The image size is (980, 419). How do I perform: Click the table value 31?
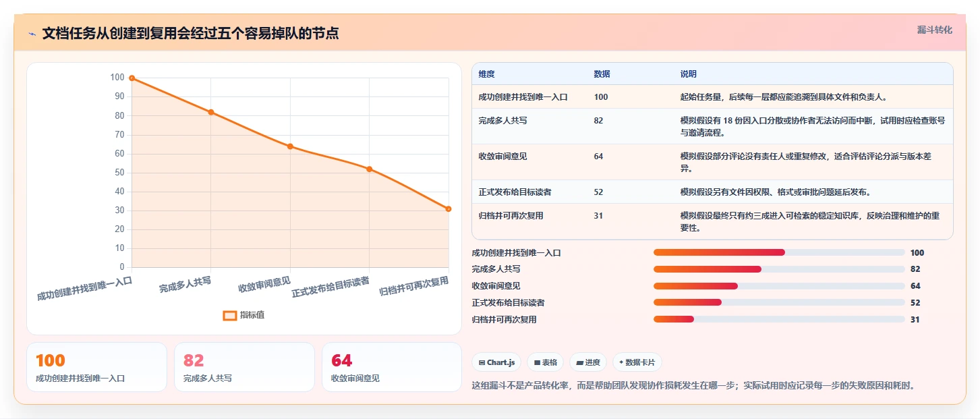click(599, 216)
